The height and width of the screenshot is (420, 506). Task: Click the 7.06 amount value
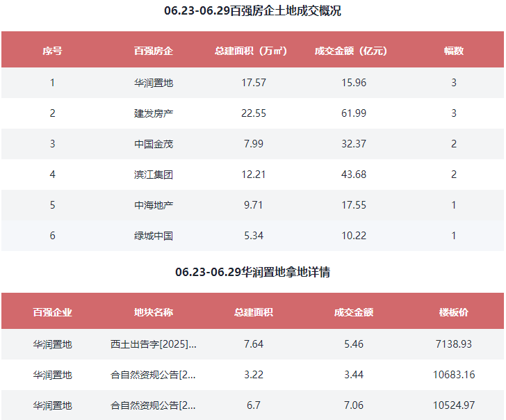[x=354, y=405]
